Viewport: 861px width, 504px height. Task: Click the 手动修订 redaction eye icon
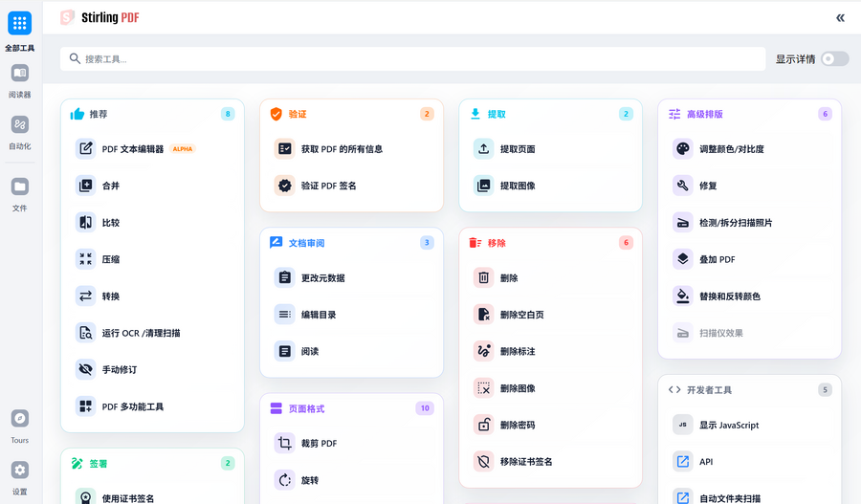click(86, 370)
